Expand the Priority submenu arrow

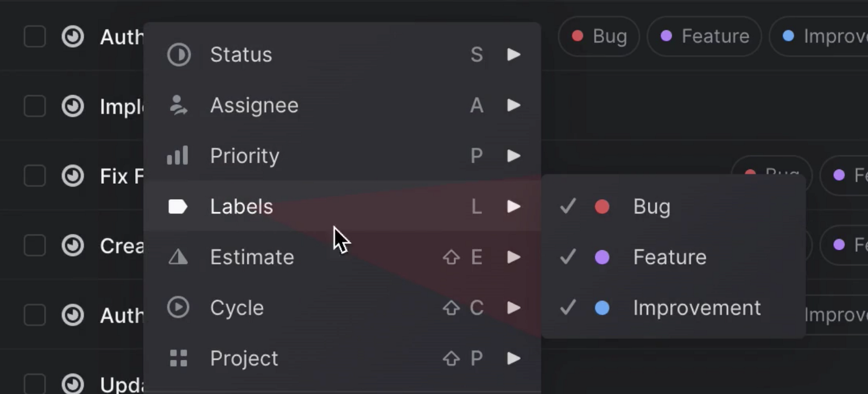[514, 156]
